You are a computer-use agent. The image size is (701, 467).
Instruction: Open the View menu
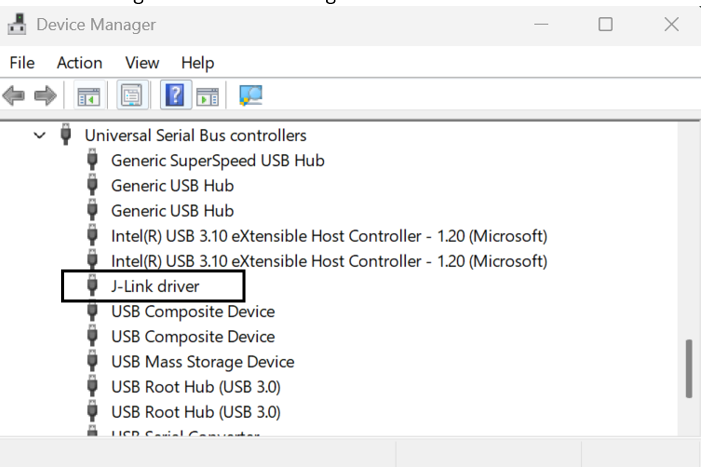tap(141, 62)
